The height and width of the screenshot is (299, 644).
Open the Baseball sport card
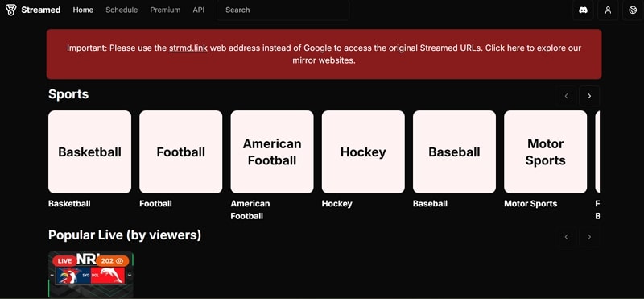click(x=454, y=152)
